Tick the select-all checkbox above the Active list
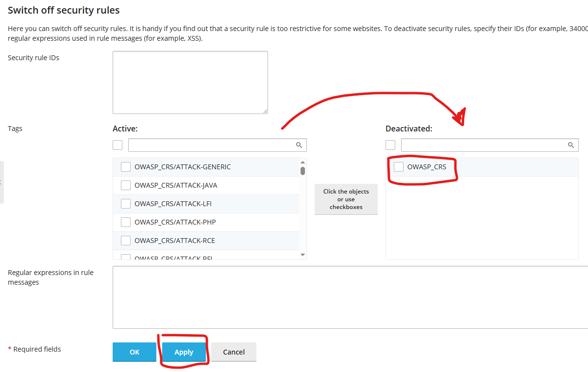The height and width of the screenshot is (372, 588). pos(118,145)
